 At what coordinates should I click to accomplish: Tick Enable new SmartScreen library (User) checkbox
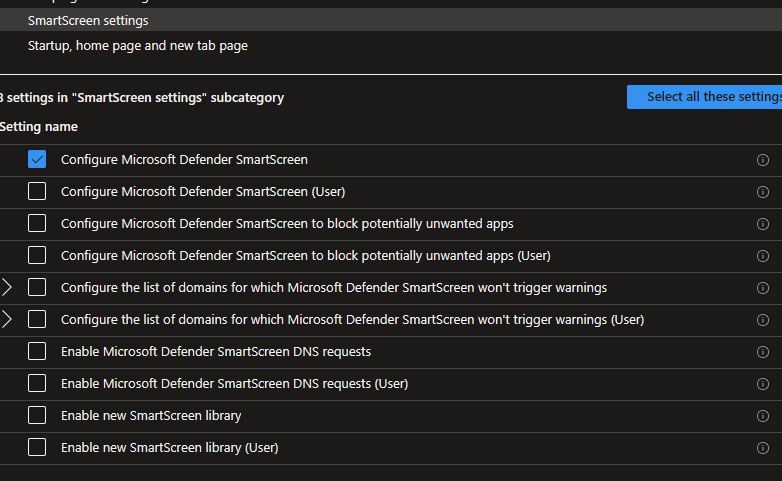click(x=37, y=447)
